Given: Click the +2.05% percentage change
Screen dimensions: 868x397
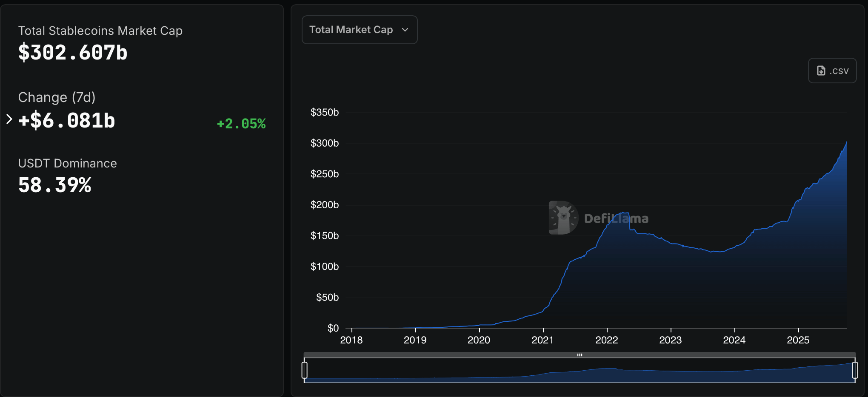Looking at the screenshot, I should point(241,124).
